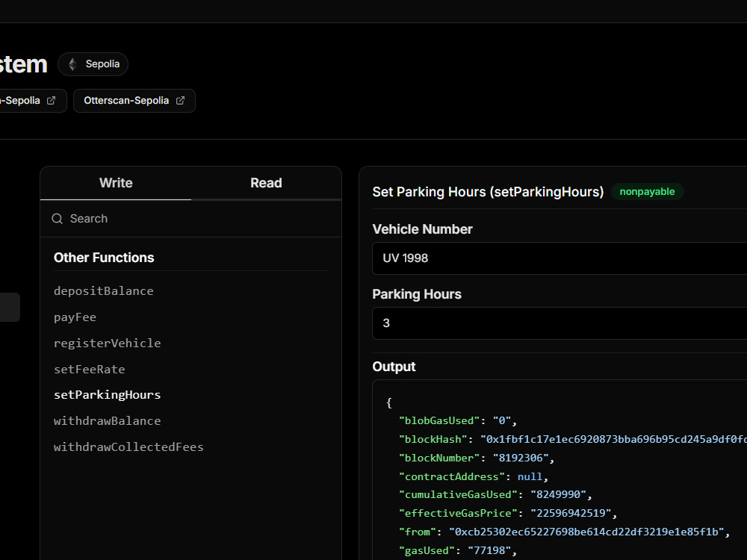Click the Other Functions heading

104,258
